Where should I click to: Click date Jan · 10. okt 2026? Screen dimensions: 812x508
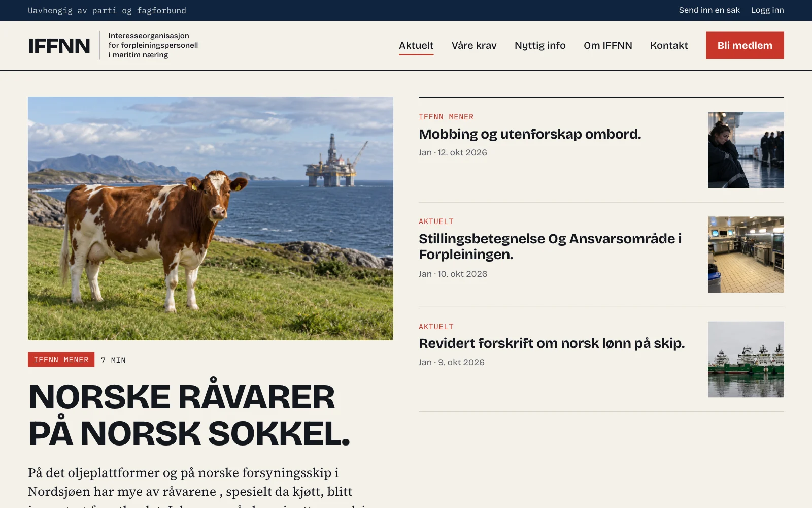point(453,274)
